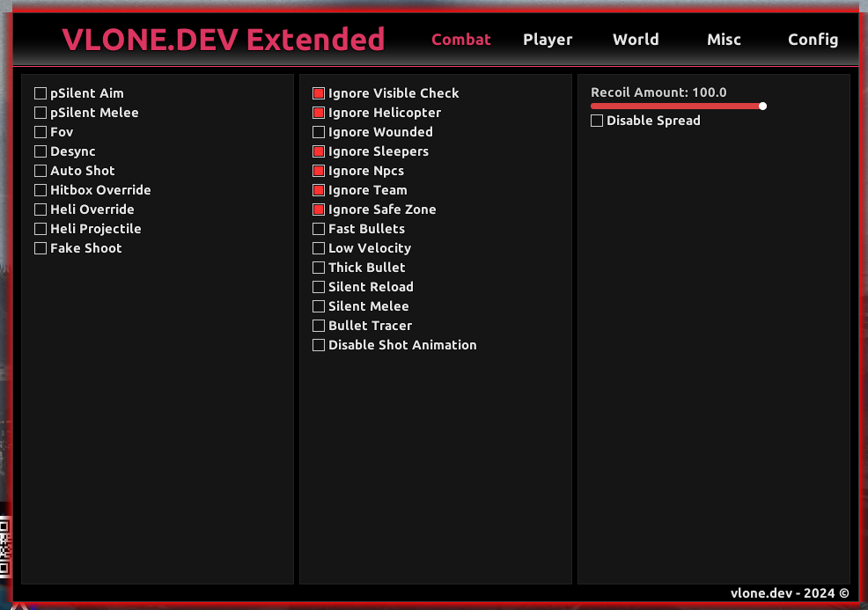Open the Config tab

tap(813, 40)
